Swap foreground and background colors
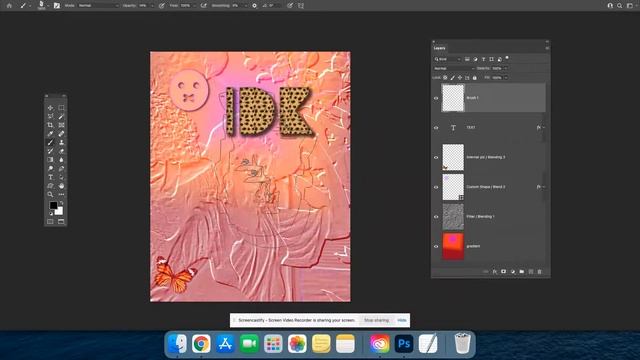 [x=62, y=202]
